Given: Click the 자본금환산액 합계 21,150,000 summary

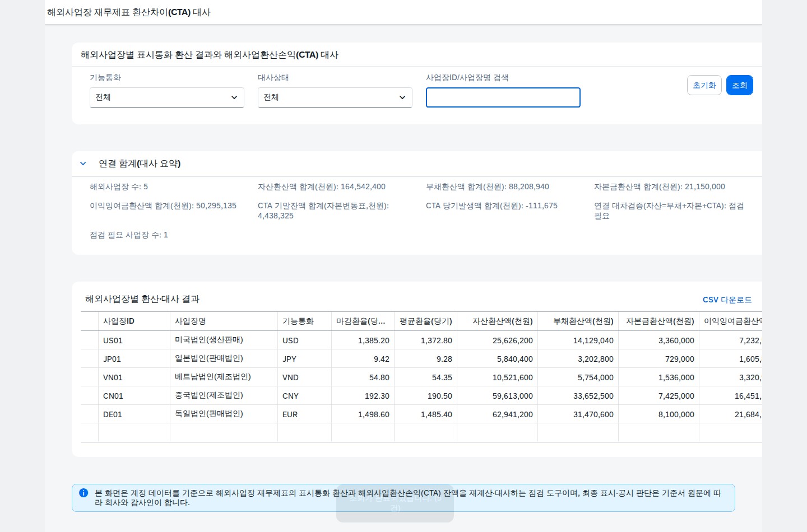Looking at the screenshot, I should tap(660, 186).
